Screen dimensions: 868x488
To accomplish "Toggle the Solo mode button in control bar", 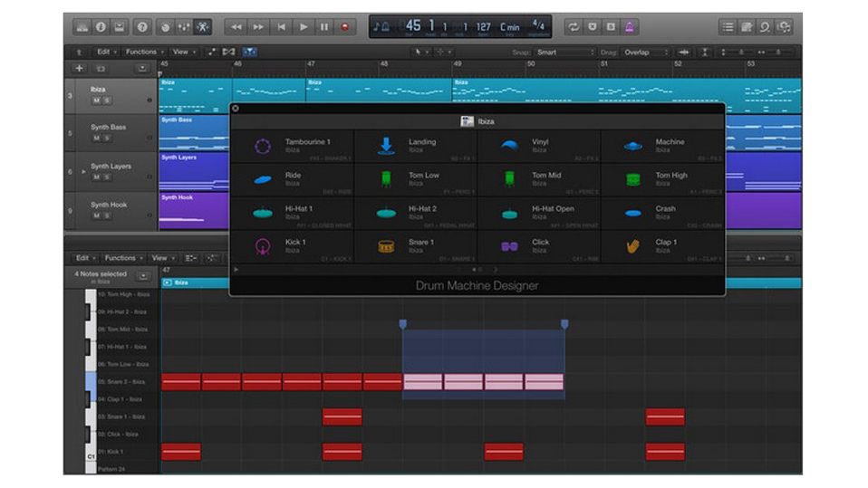I will click(x=611, y=26).
